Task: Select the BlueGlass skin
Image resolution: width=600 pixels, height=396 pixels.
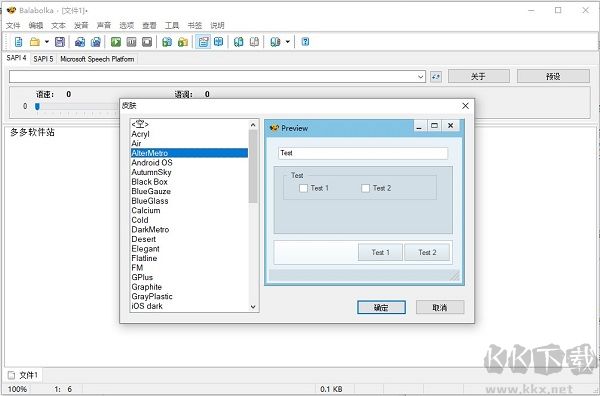Action: click(189, 201)
